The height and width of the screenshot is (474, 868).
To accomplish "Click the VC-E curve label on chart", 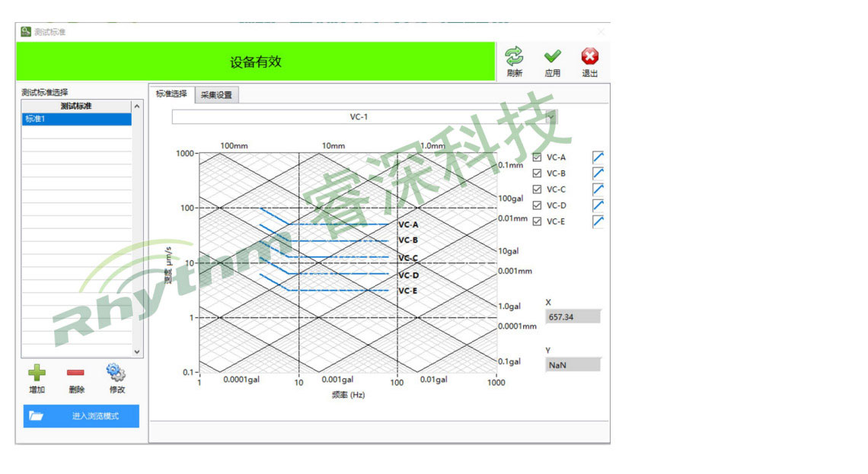I will click(409, 291).
